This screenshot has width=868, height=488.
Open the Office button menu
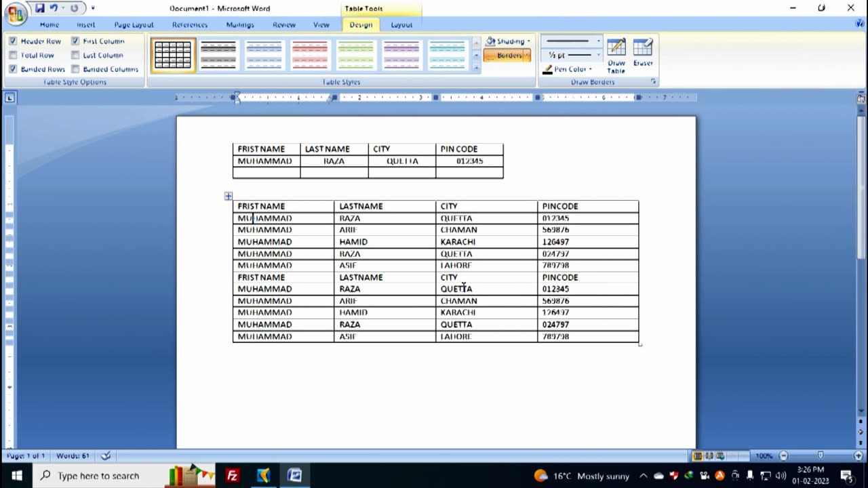tap(15, 14)
